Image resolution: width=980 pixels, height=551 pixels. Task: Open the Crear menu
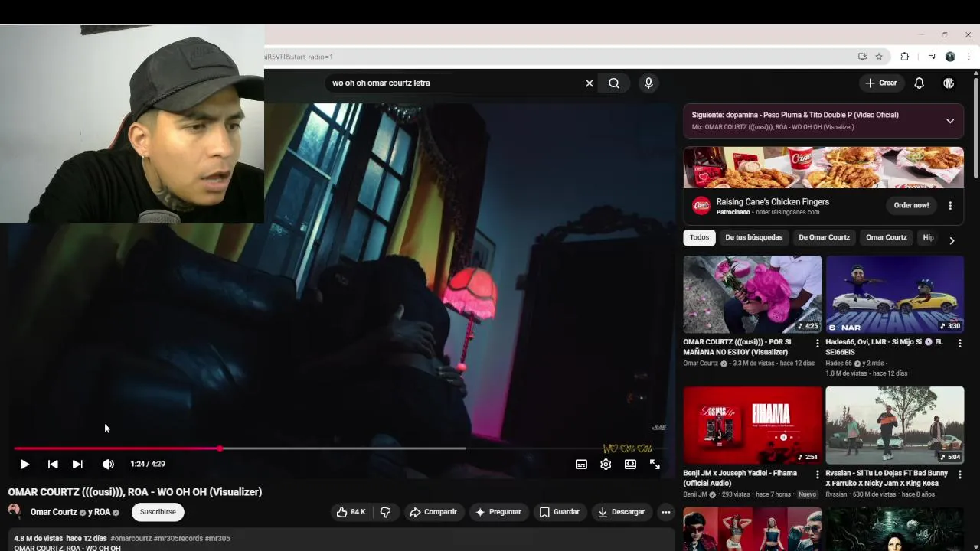pos(880,83)
